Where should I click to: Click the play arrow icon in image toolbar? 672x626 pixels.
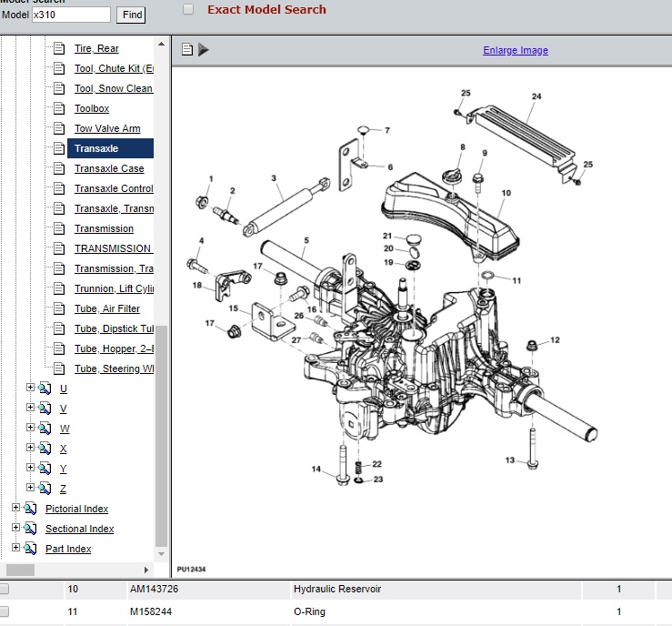204,50
